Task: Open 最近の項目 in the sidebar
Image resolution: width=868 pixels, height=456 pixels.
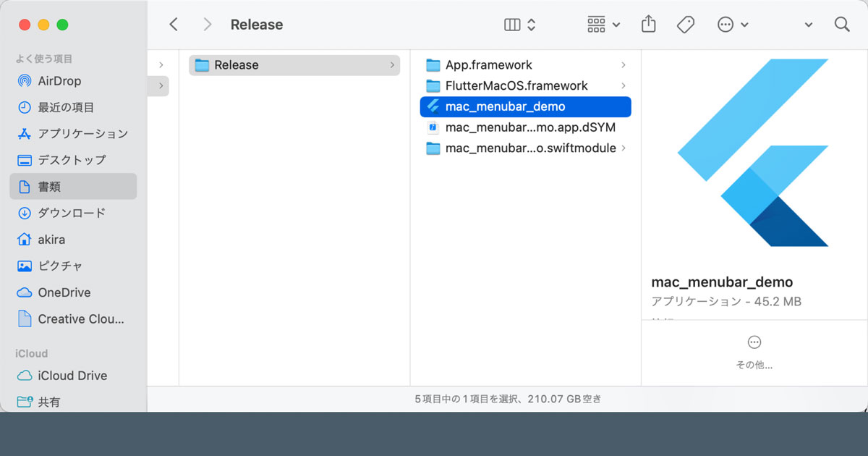Action: 73,107
